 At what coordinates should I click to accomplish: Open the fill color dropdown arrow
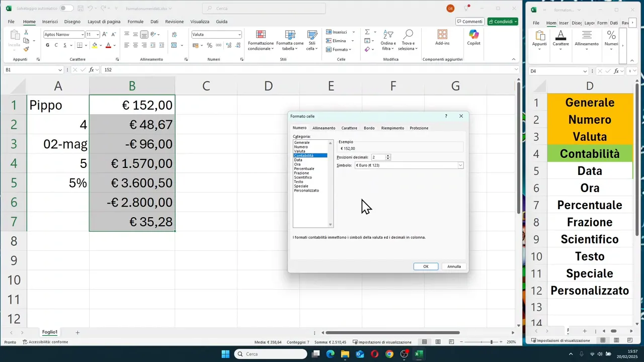pyautogui.click(x=101, y=45)
